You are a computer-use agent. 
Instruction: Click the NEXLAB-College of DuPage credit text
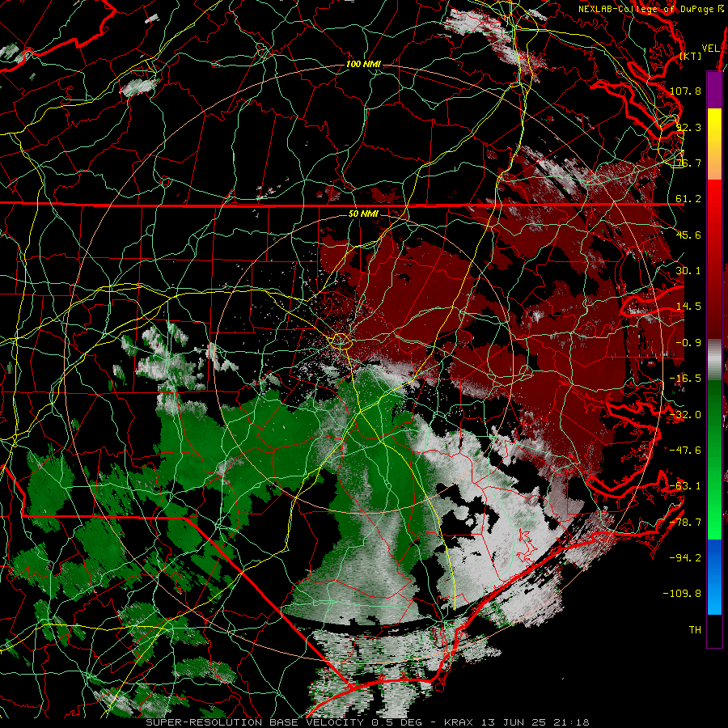pos(652,9)
